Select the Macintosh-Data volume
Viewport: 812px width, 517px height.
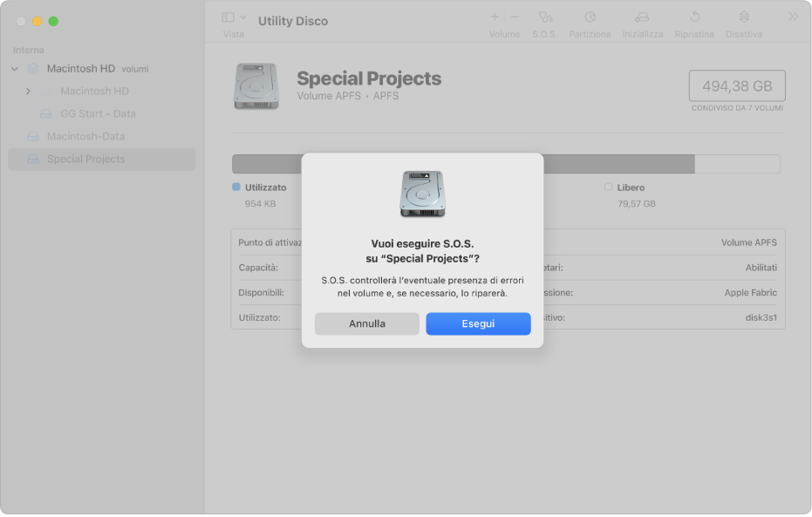pos(86,136)
